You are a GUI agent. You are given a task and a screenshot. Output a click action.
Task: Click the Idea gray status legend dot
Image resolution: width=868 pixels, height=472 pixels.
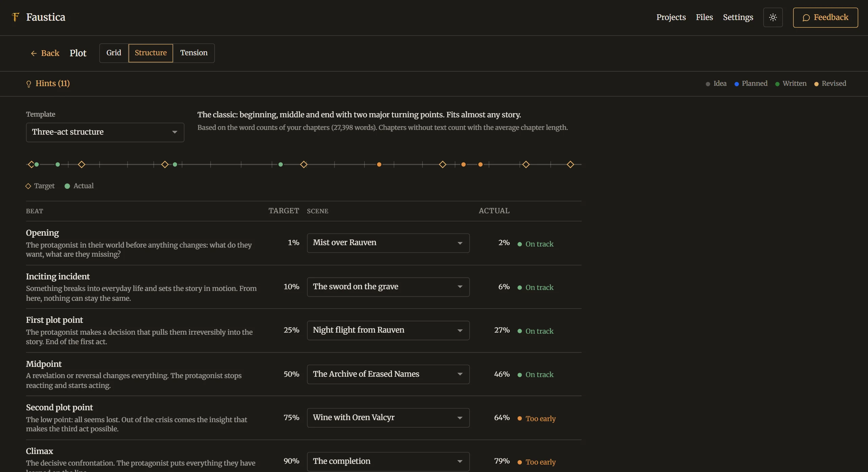click(x=708, y=84)
